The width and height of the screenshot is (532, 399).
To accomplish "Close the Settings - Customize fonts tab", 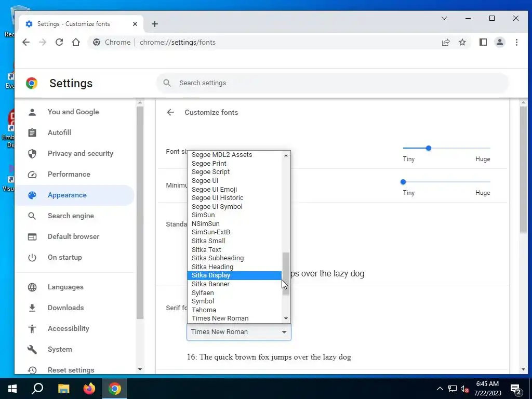I will click(x=135, y=24).
